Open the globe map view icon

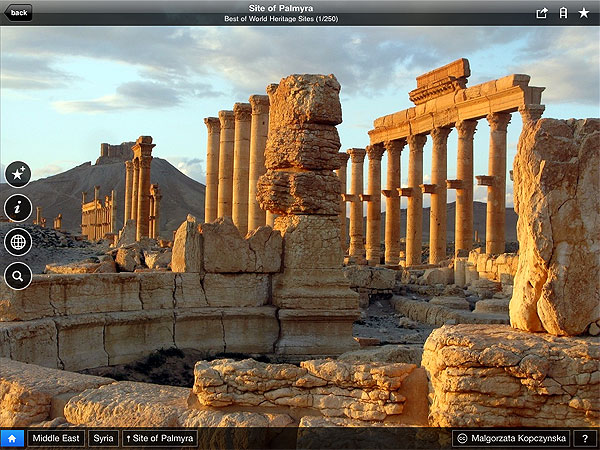pyautogui.click(x=18, y=242)
